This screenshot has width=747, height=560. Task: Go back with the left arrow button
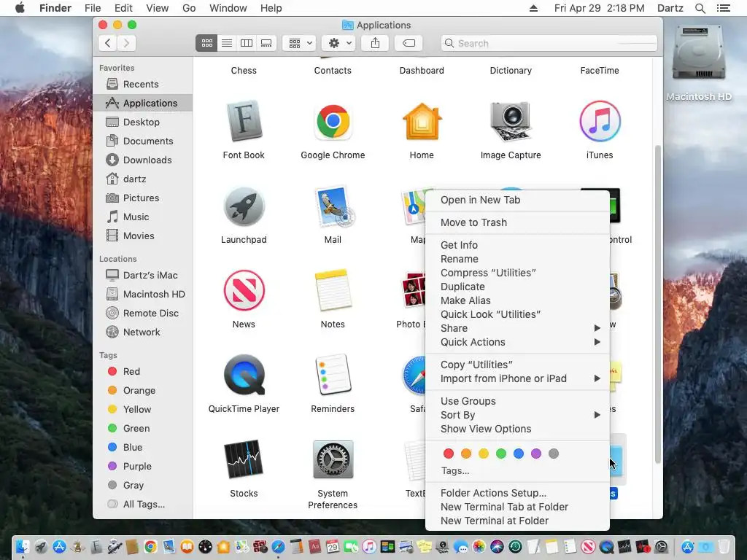(x=108, y=43)
